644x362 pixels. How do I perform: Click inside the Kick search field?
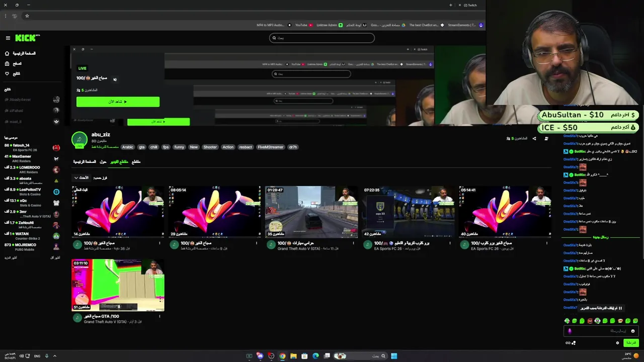(322, 38)
